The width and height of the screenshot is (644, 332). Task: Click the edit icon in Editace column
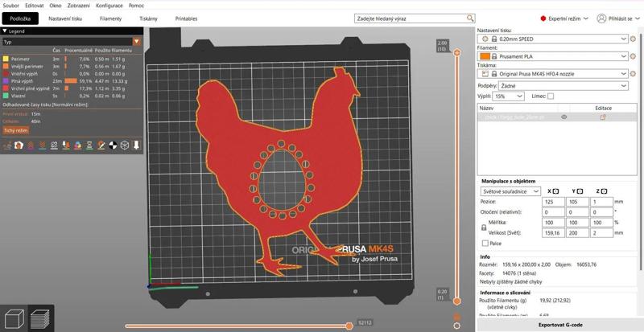[x=603, y=117]
